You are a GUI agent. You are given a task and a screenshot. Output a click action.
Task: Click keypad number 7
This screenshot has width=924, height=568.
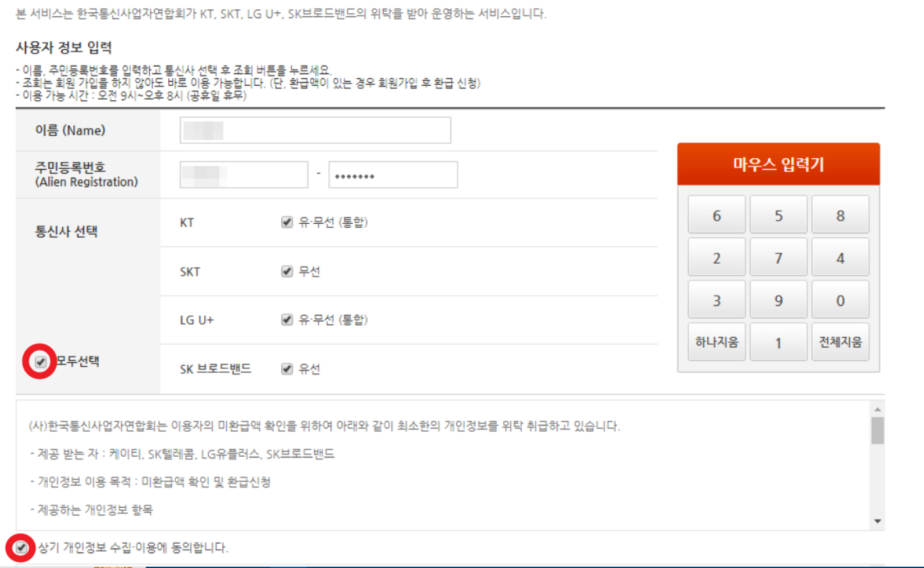point(779,257)
